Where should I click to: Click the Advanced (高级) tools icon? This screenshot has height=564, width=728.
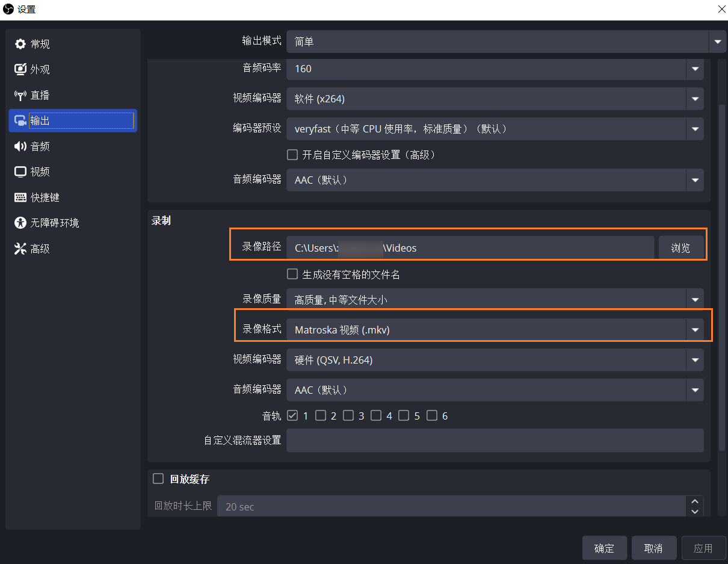[x=20, y=249]
